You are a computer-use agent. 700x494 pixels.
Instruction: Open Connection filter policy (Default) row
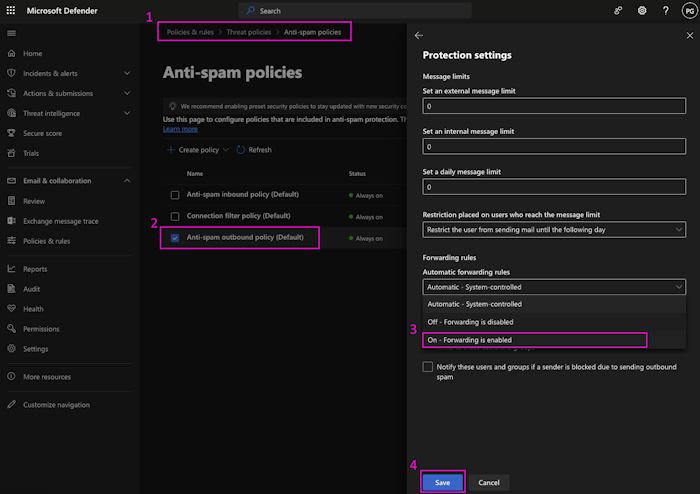tap(238, 216)
